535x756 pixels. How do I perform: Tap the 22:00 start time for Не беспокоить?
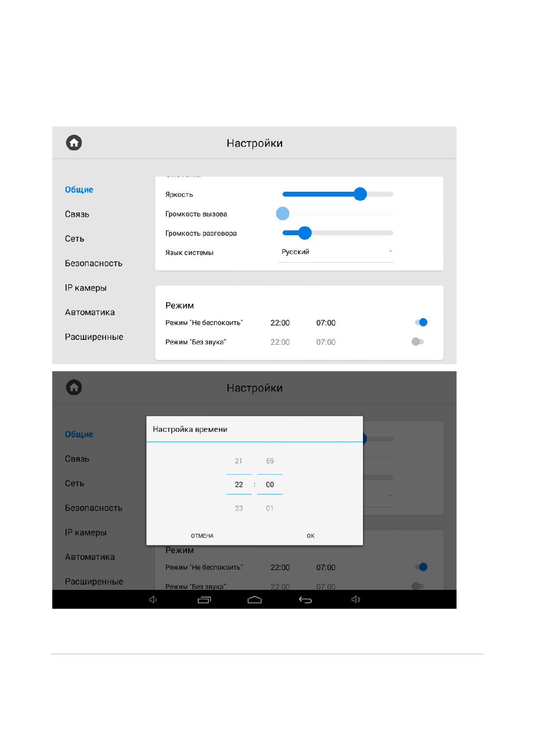click(280, 323)
